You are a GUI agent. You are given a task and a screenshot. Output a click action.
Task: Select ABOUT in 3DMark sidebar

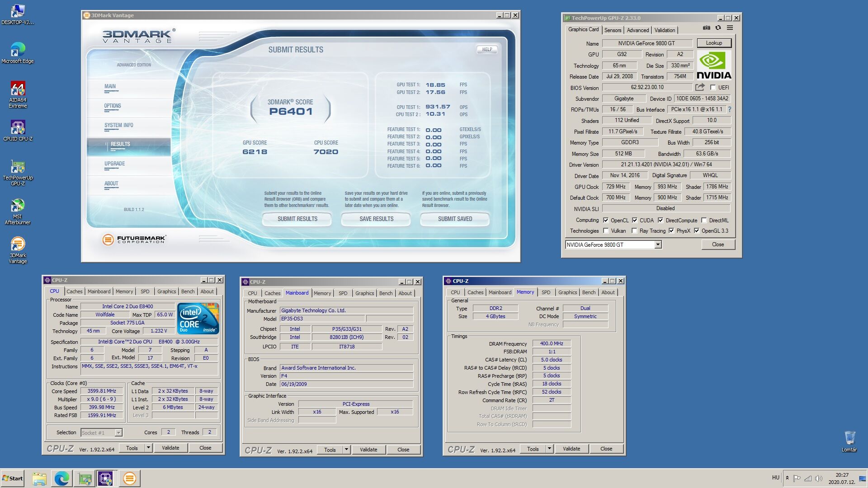point(129,185)
